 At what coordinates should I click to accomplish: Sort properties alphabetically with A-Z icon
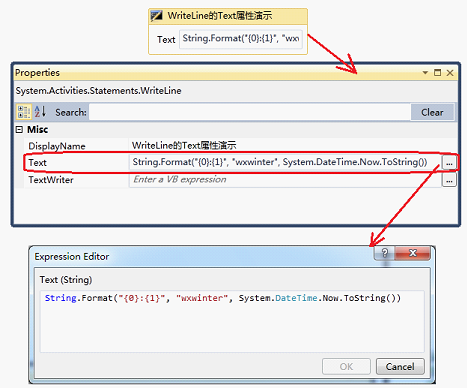(40, 112)
